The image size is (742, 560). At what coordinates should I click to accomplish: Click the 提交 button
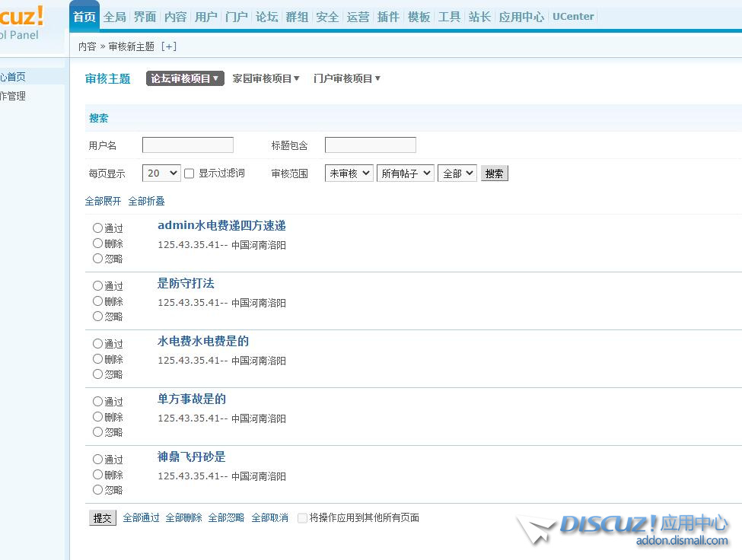102,518
